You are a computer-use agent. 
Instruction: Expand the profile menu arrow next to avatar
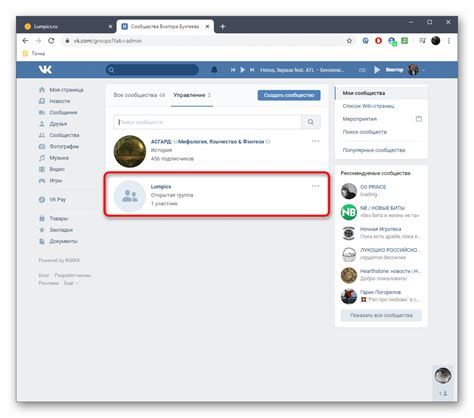[424, 70]
